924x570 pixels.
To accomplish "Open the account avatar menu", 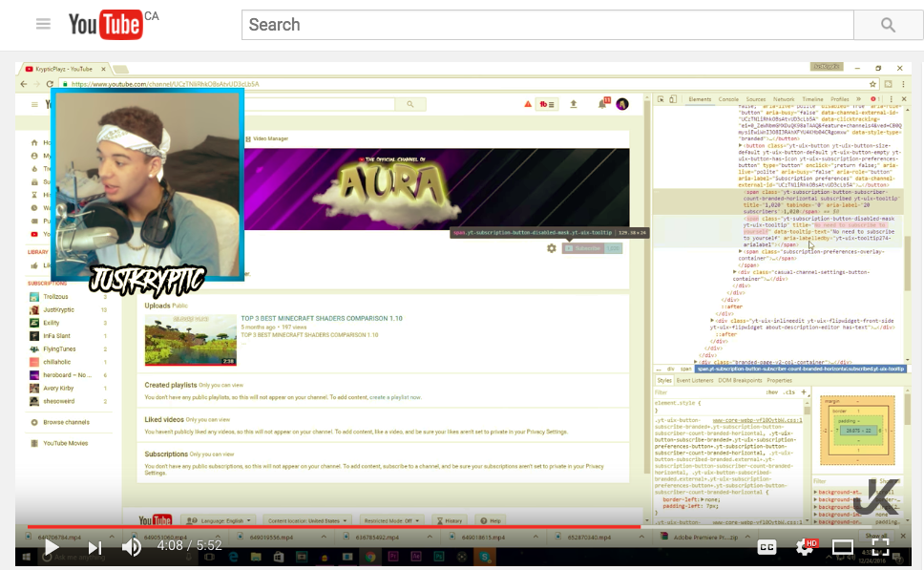I will tap(622, 104).
